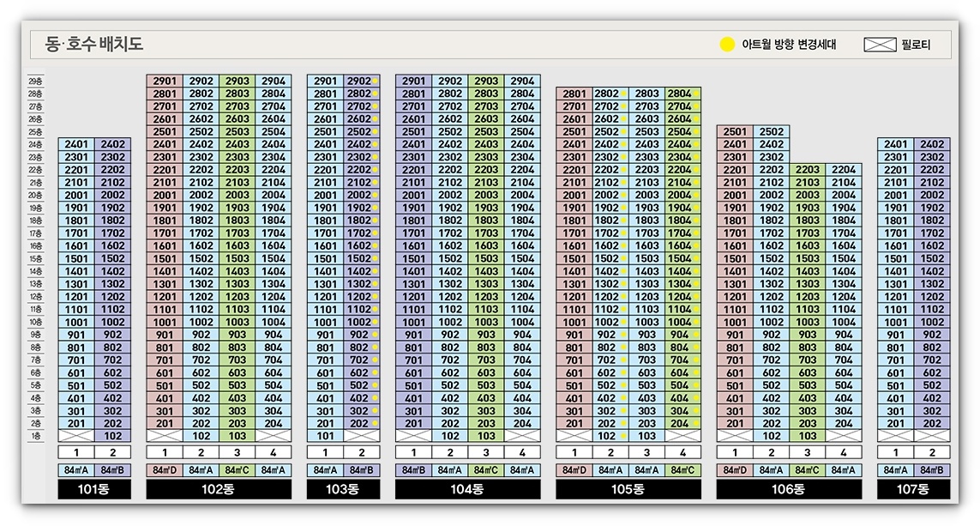Click unit 103 in 102동
The image size is (980, 526).
click(x=237, y=436)
